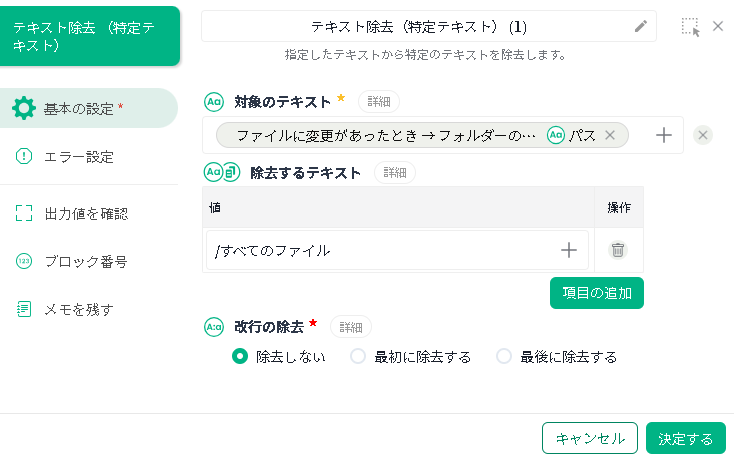The image size is (734, 461).
Task: Open the エラー設定 tab
Action: click(x=78, y=156)
